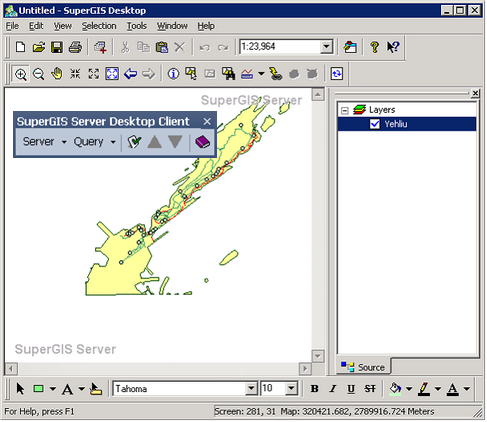Screen dimensions: 487x422
Task: Open the Measure tool dropdown arrow
Action: coord(261,74)
